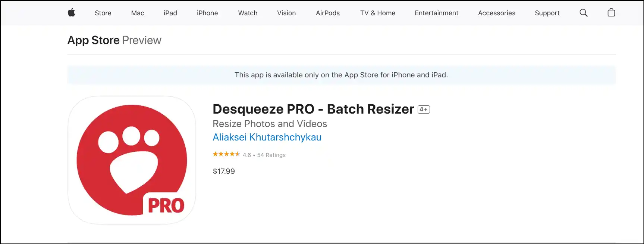Open the iPhone menu

[207, 13]
